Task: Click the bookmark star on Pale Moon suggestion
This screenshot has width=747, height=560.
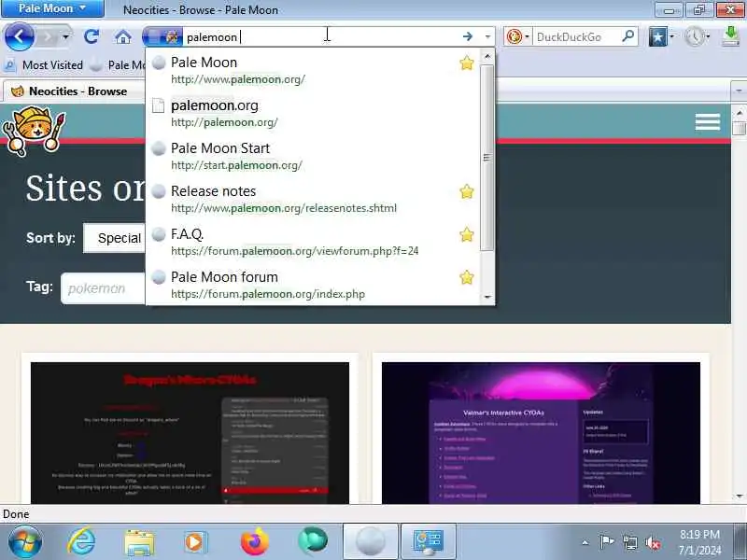Action: click(467, 63)
